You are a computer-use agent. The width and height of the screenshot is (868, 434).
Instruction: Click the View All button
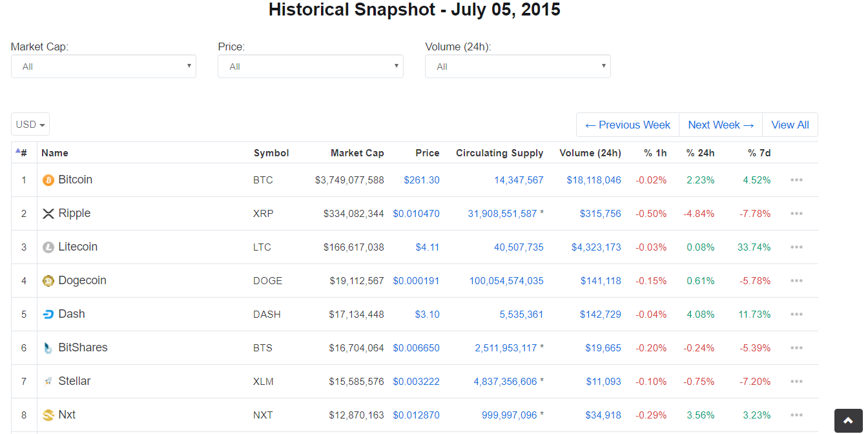(x=790, y=125)
